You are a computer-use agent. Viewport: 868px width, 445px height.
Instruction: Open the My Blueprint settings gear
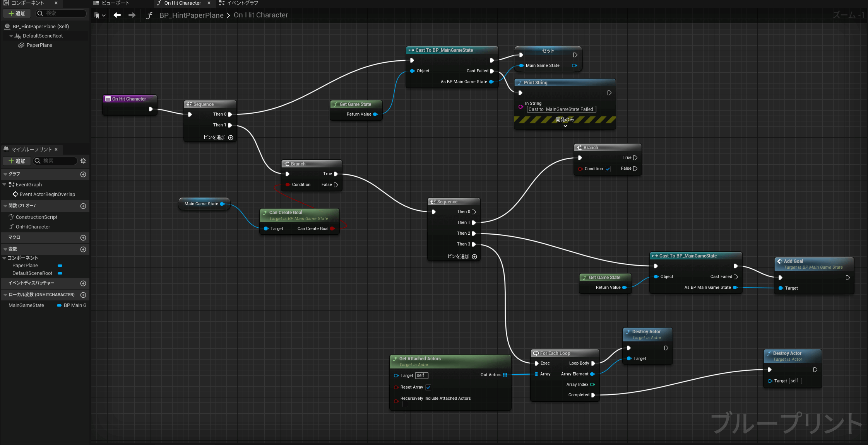coord(83,161)
